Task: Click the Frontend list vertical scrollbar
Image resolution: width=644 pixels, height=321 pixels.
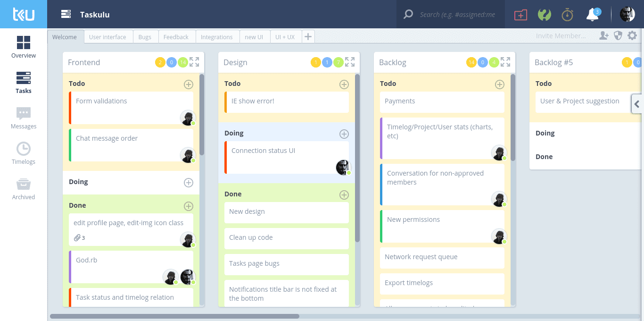Action: pyautogui.click(x=202, y=115)
